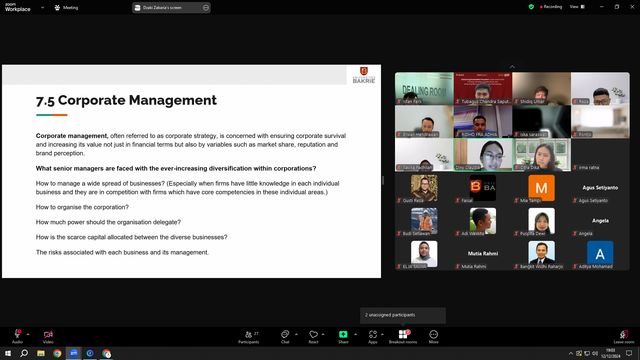Start video with the Video icon

click(48, 334)
